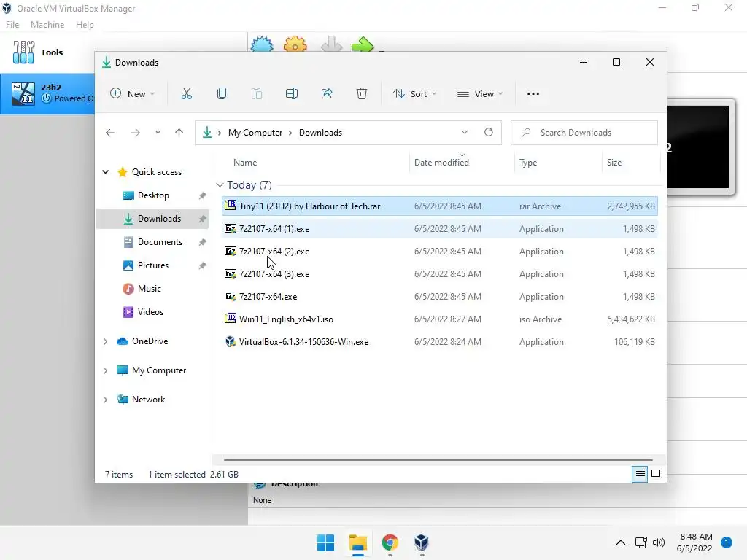Switch to details view layout icon
Screen dimensions: 747x560
(640, 474)
